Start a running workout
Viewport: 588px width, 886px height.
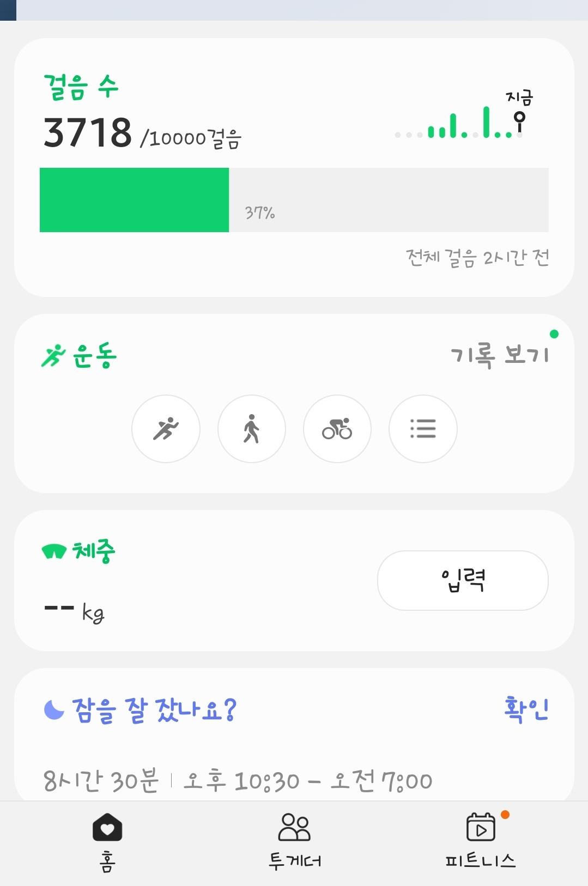click(166, 429)
